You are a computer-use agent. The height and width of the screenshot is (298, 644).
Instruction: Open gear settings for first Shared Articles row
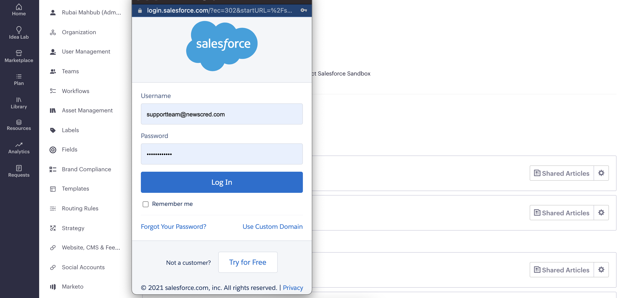pyautogui.click(x=601, y=173)
